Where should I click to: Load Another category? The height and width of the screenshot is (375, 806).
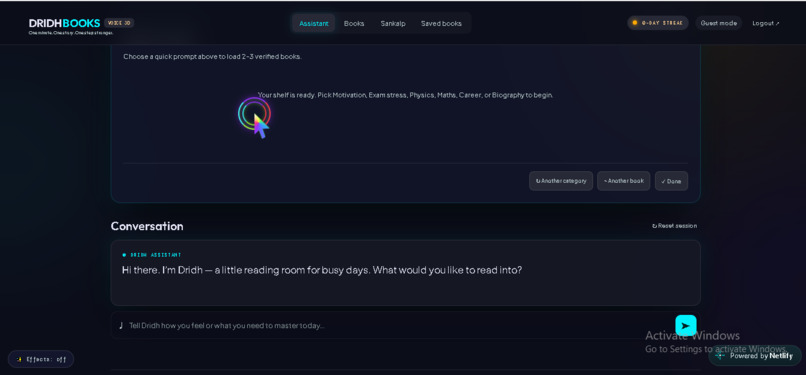click(x=561, y=181)
